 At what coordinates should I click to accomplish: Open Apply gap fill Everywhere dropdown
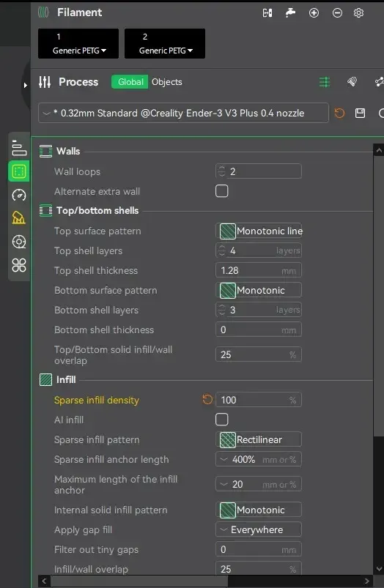[x=259, y=529]
